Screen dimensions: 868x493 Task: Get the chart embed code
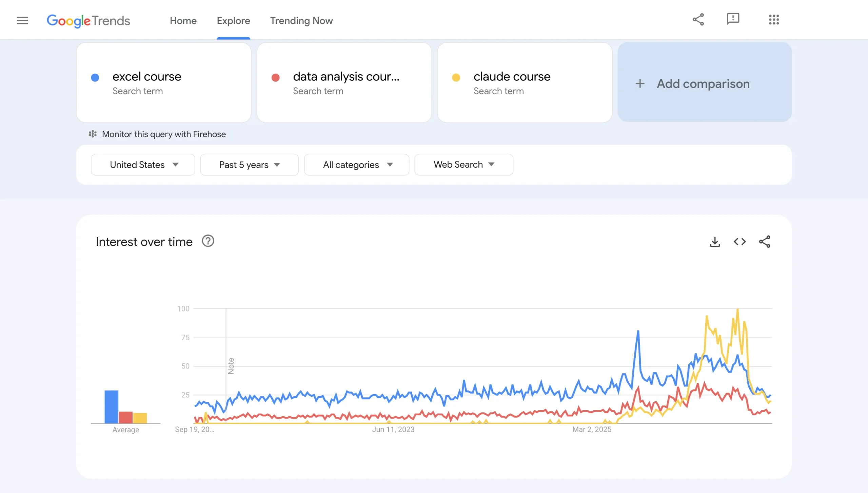click(739, 242)
